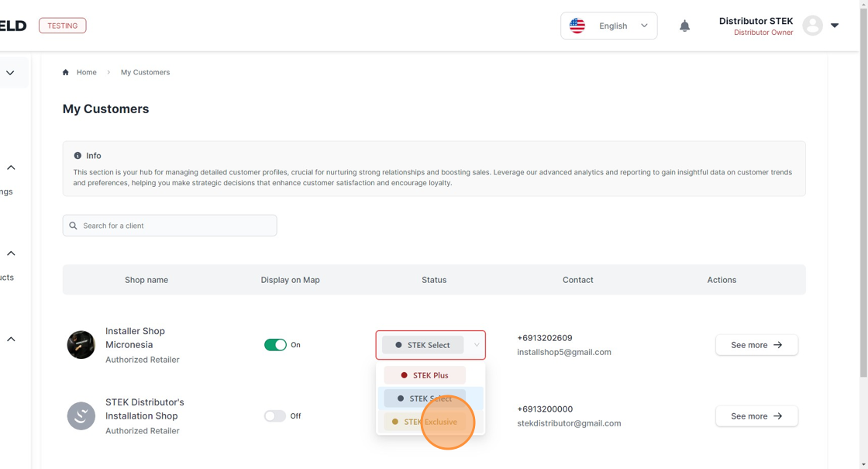Click the Distributor Owner role label
Image resolution: width=868 pixels, height=469 pixels.
click(763, 33)
